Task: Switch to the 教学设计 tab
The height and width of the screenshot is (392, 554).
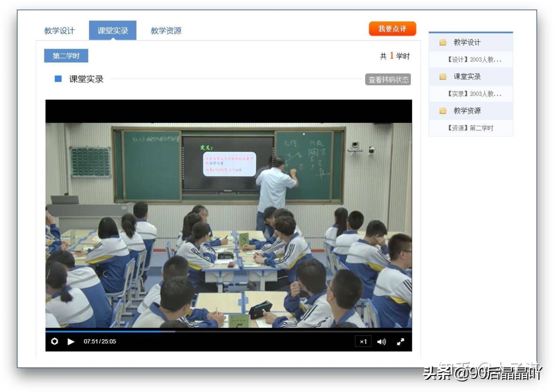Action: point(60,30)
